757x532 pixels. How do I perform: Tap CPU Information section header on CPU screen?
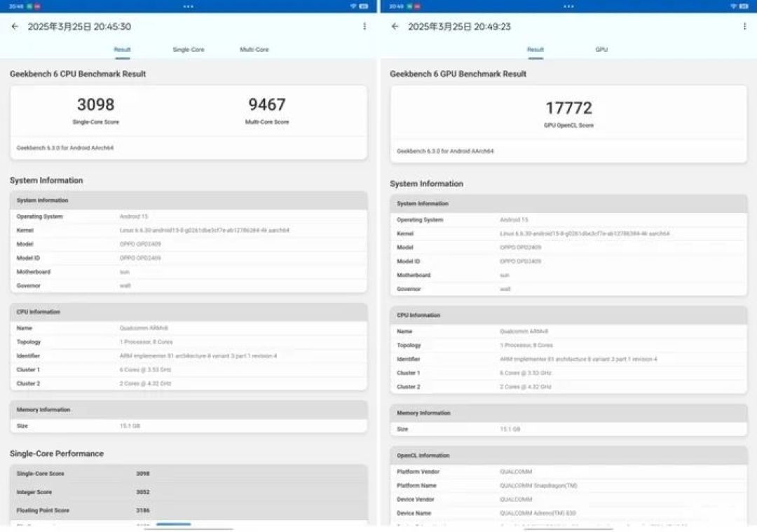[189, 313]
